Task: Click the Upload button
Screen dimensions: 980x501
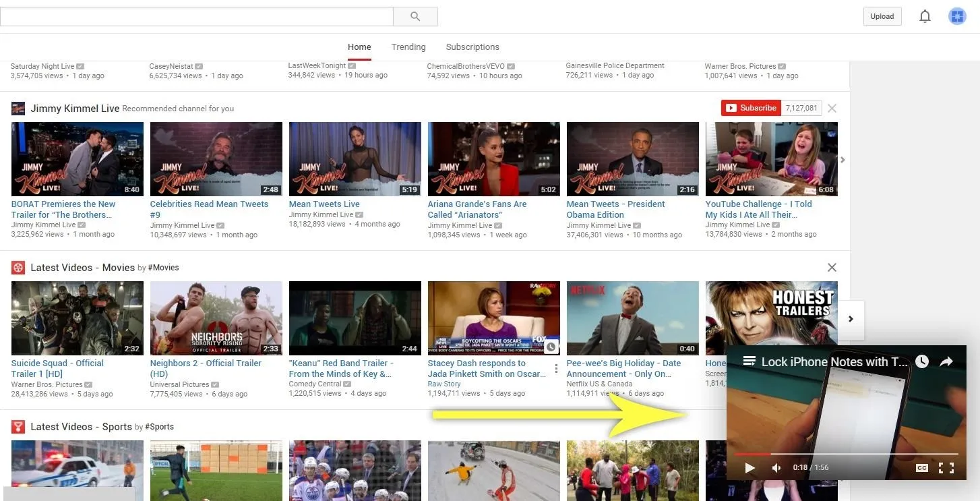Action: [x=882, y=16]
